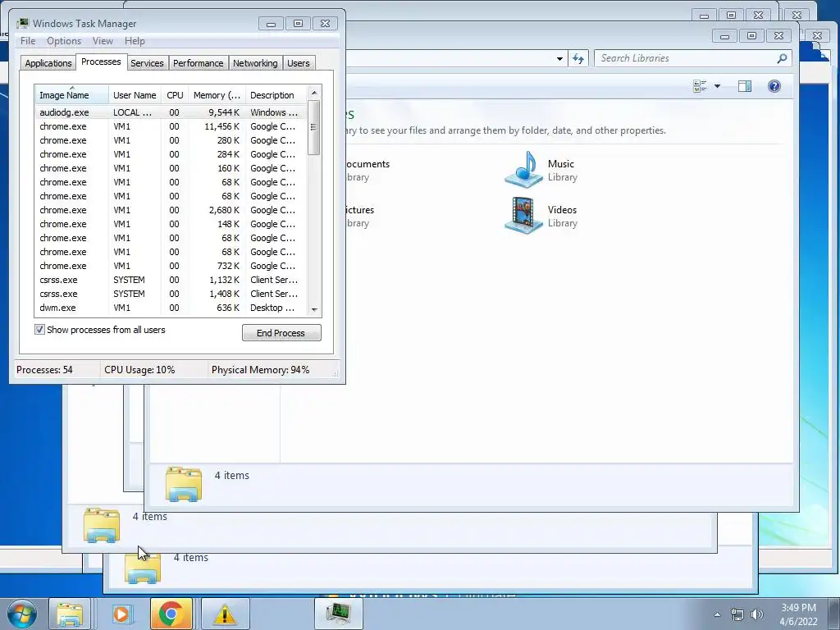The height and width of the screenshot is (630, 840).
Task: Select the chrome.exe row using 280 K
Action: tap(171, 140)
